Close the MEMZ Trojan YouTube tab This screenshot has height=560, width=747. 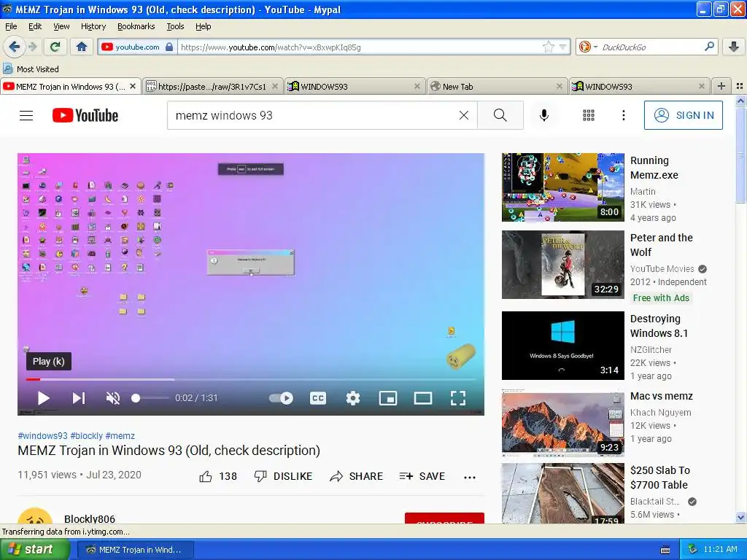coord(133,86)
